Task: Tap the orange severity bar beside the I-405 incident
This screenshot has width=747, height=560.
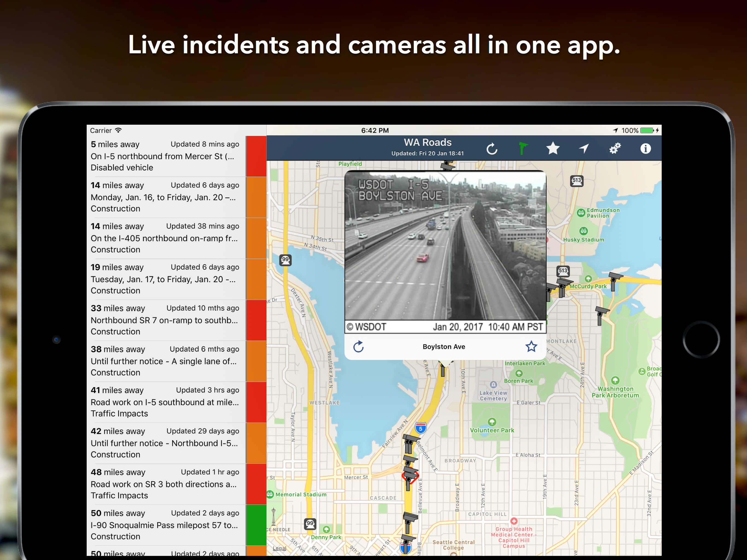Action: 256,238
